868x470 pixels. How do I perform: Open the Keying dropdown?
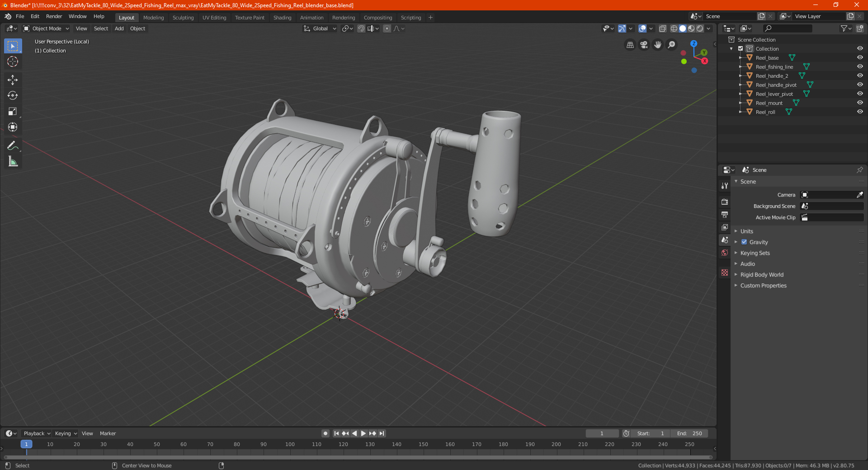[x=66, y=433]
